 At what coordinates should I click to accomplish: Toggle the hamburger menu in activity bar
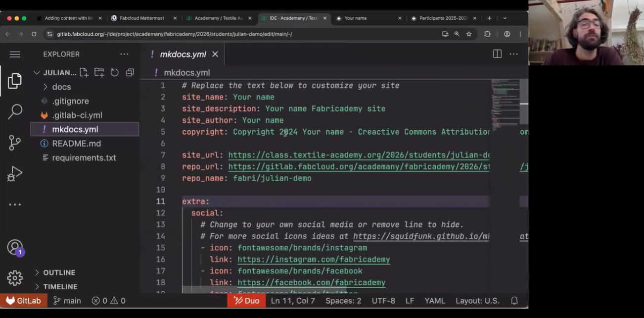(15, 54)
